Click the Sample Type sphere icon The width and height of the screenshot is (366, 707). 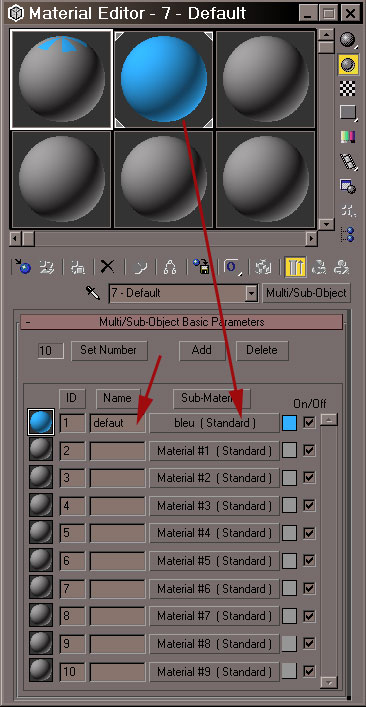click(x=348, y=40)
